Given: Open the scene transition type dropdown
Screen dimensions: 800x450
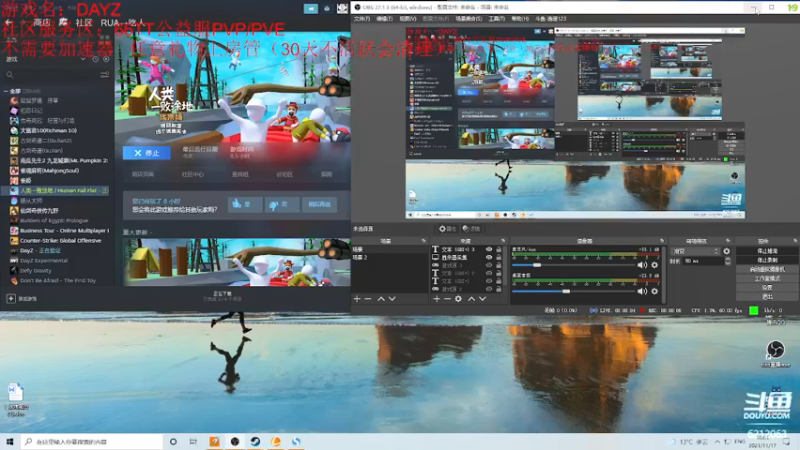Looking at the screenshot, I should [x=695, y=252].
